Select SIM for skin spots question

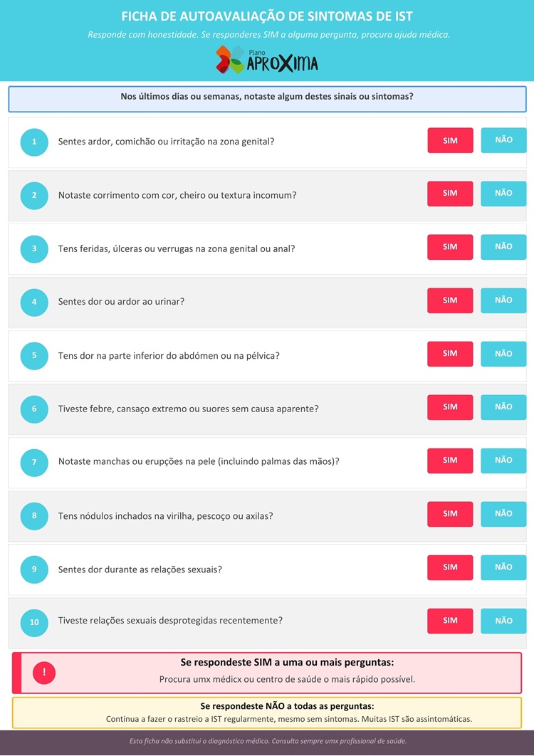[x=450, y=461]
